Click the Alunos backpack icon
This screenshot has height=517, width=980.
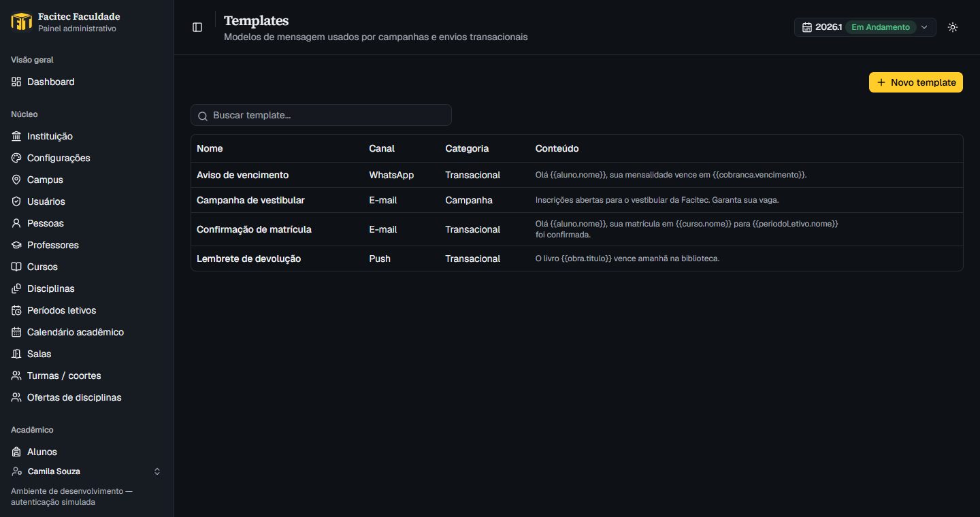click(x=16, y=452)
